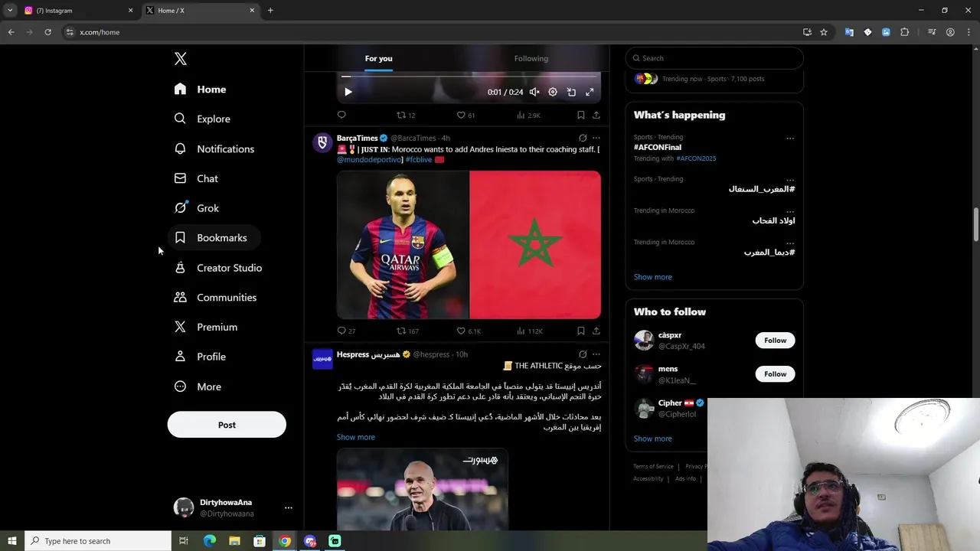Open Grok actions on Hespress post
The width and height of the screenshot is (980, 551).
pos(583,354)
